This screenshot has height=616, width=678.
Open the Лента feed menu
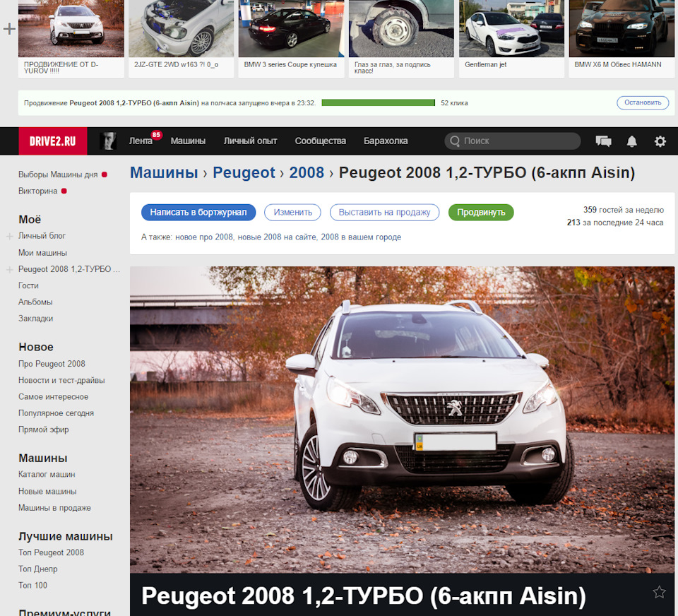141,141
